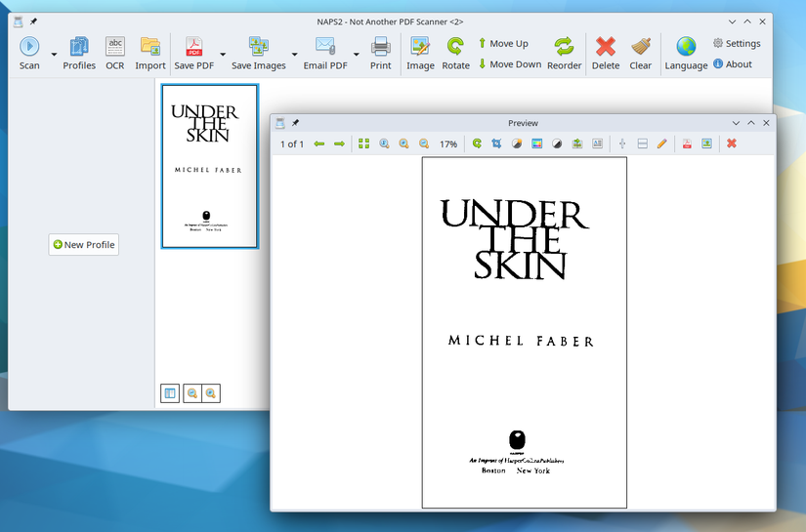
Task: Click the pin icon in Preview title bar
Action: click(295, 123)
